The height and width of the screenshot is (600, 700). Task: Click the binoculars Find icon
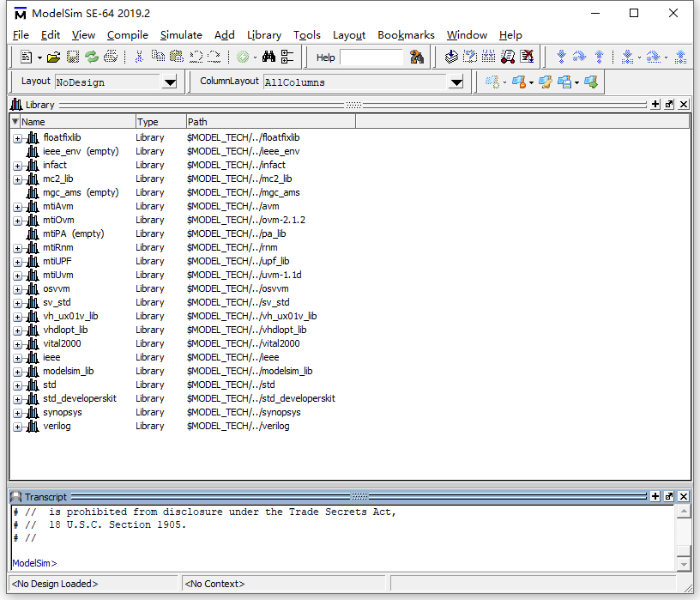pos(269,57)
